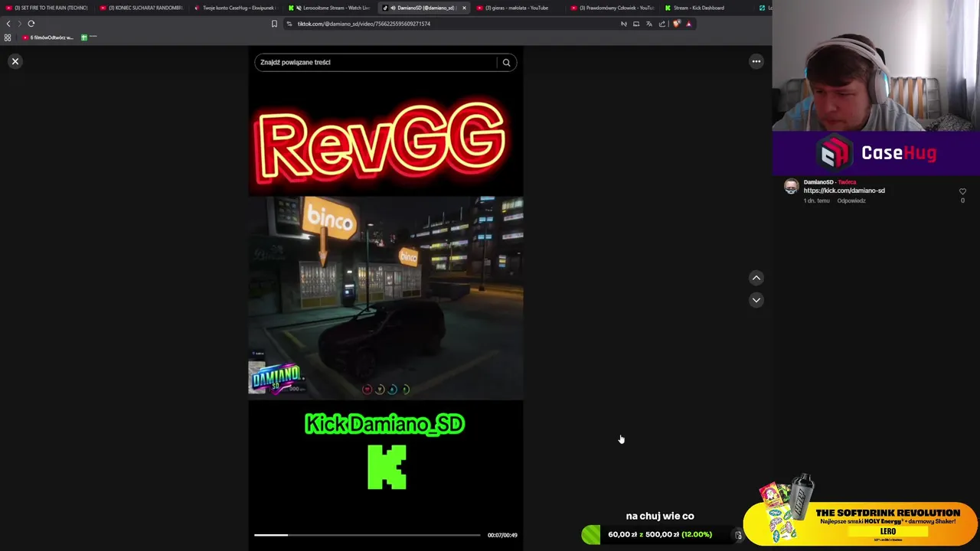Switch to 'SET FIRE TO THE RAIN' tab
Screen dimensions: 980x551
point(46,8)
